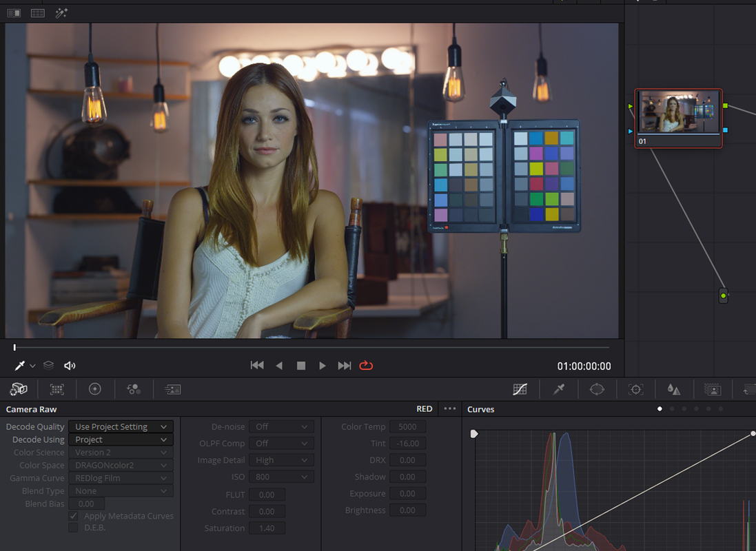Toggle the image wipe viewer mode
The width and height of the screenshot is (756, 551).
pos(14,13)
